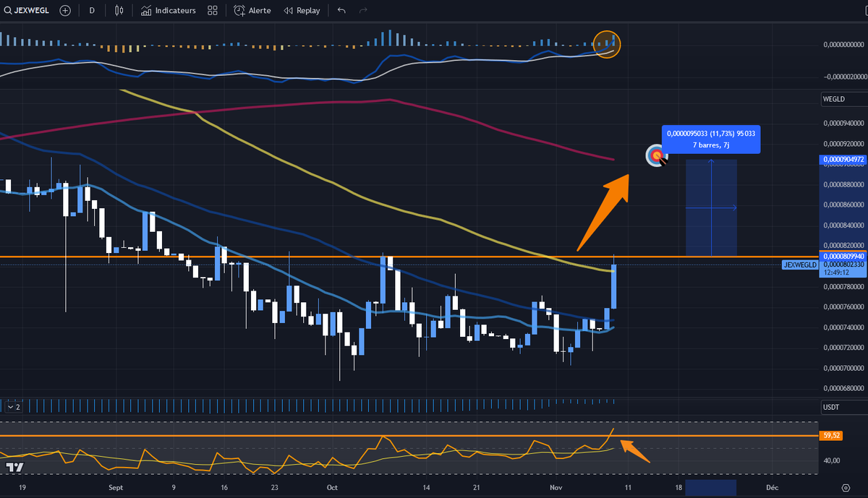Open the Indicateurs panel
Image resolution: width=868 pixels, height=498 pixels.
coord(168,11)
